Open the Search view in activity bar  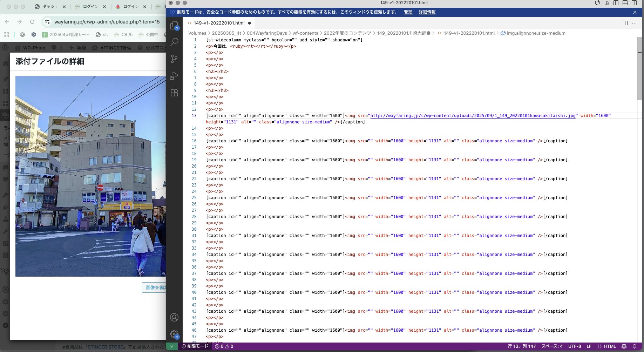click(x=174, y=42)
